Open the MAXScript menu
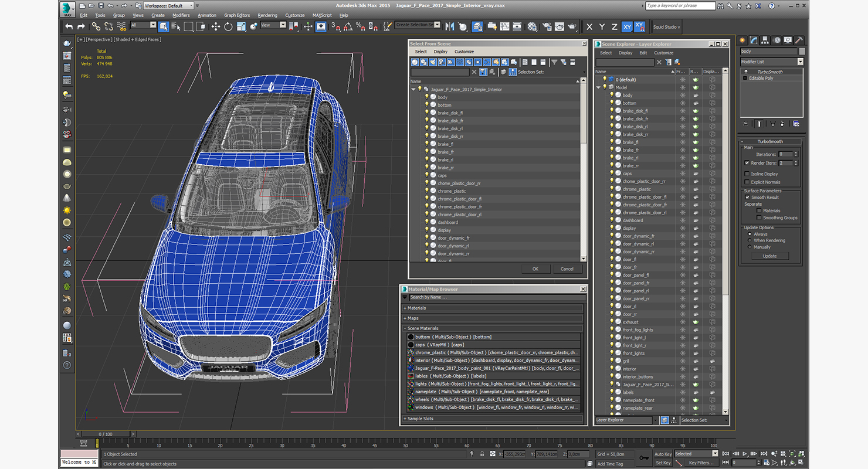The image size is (868, 469). (x=322, y=15)
